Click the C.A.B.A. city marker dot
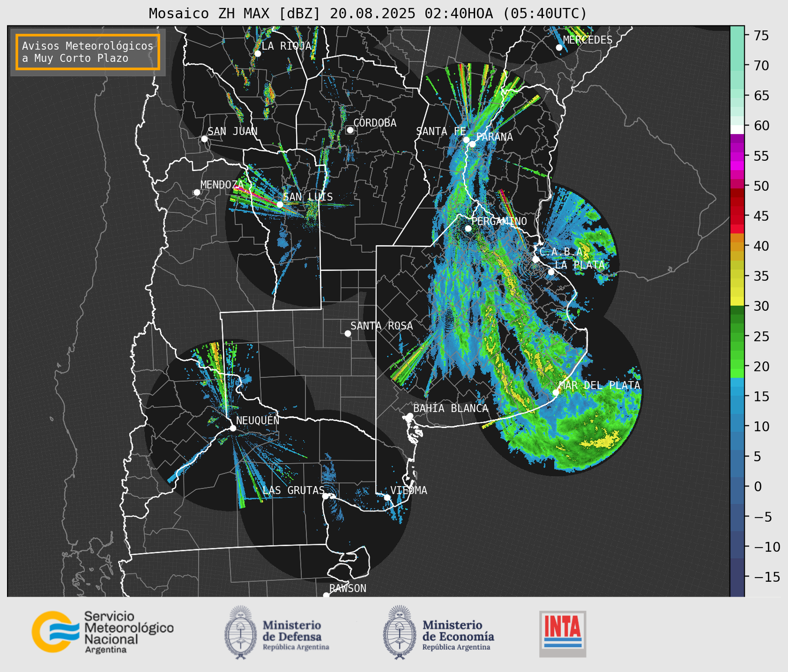The width and height of the screenshot is (788, 672). [x=536, y=259]
